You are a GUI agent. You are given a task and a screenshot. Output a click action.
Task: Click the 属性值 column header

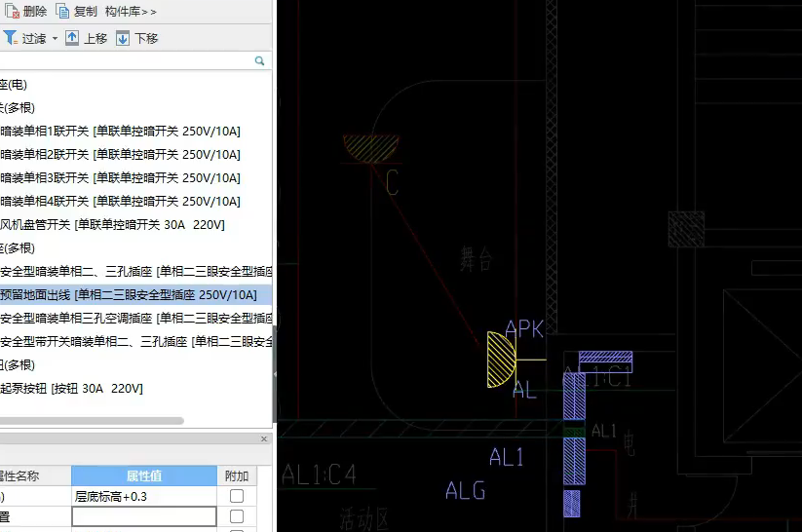point(144,475)
